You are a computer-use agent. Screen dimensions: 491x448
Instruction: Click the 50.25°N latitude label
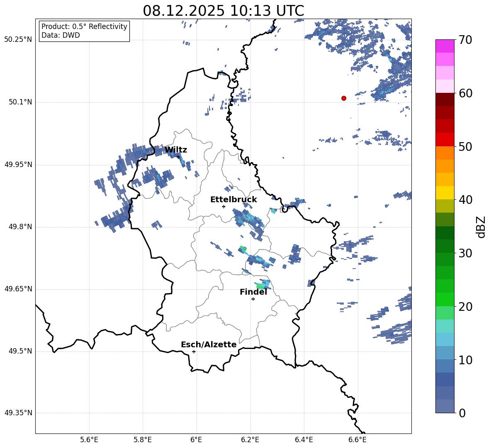[18, 40]
